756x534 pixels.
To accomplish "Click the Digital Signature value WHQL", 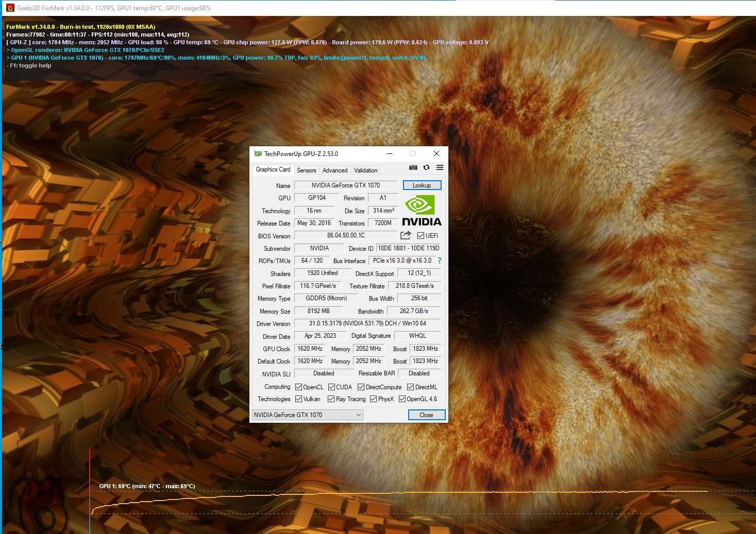I will click(417, 336).
